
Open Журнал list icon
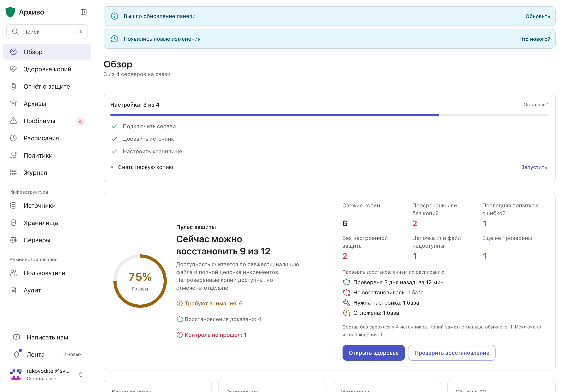coord(13,172)
